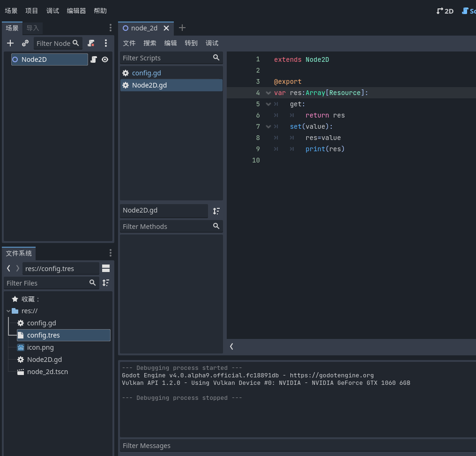Open script editor 搜索 menu
Viewport: 476px width, 456px height.
pyautogui.click(x=150, y=43)
